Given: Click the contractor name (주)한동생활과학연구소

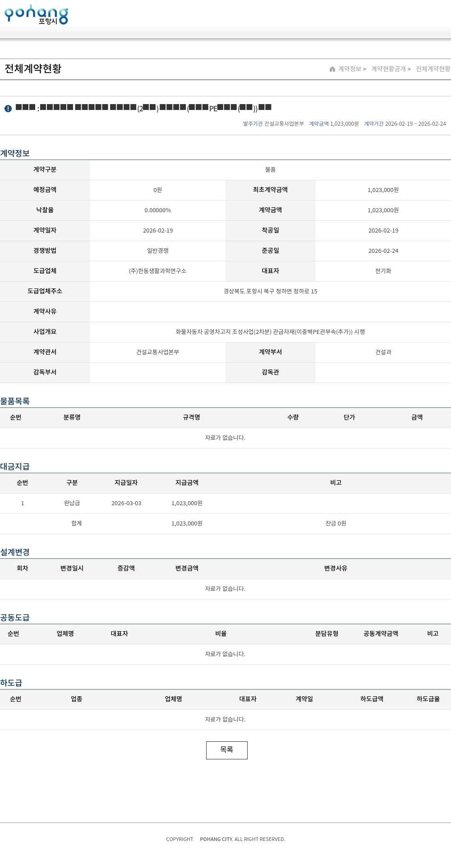Looking at the screenshot, I should (x=157, y=271).
